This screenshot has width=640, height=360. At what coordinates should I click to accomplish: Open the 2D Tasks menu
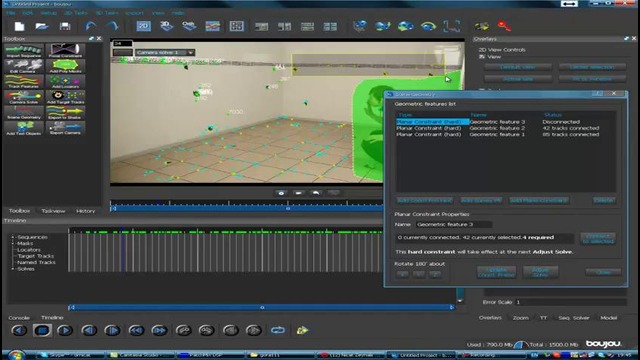click(x=76, y=13)
